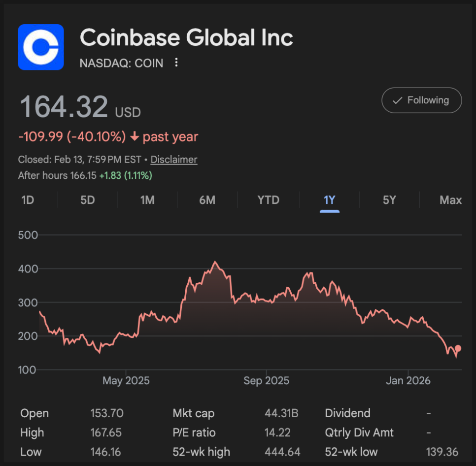The image size is (476, 466).
Task: Click the Mkt cap label
Action: 194,413
